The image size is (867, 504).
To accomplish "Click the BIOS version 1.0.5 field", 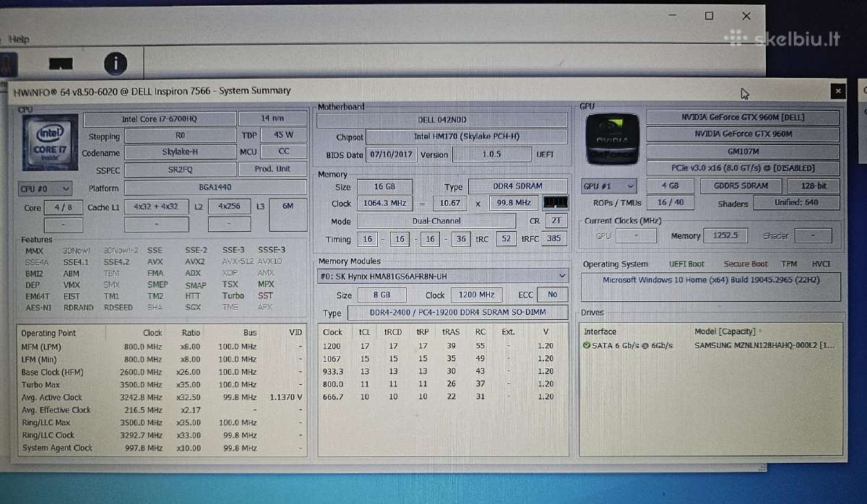I will [x=491, y=155].
